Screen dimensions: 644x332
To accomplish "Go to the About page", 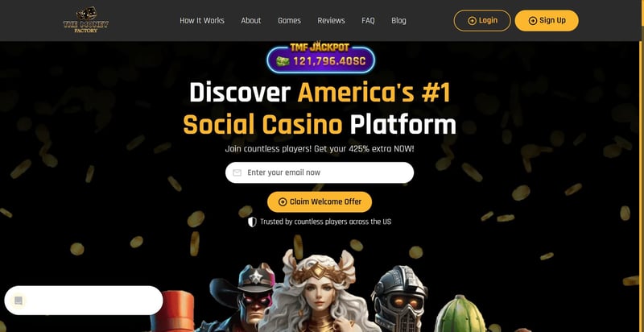I will pyautogui.click(x=251, y=20).
